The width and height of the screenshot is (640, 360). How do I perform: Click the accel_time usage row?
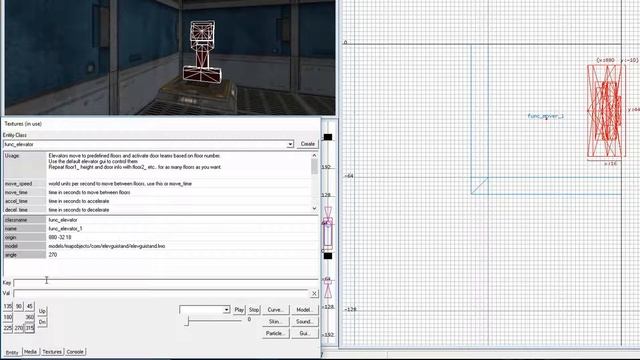(x=158, y=201)
